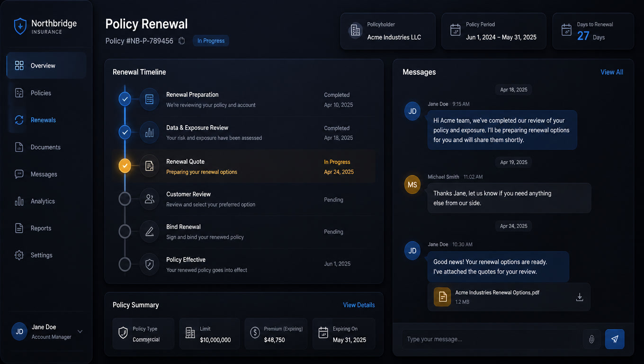Click the Expiring On calendar icon
Screen dimensions: 644x364
[x=323, y=333]
